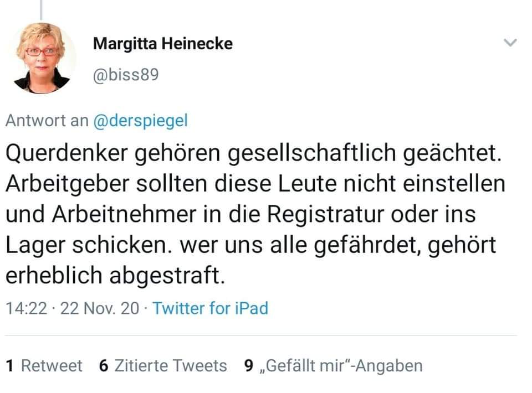Open the @derspiegel mention link
Image resolution: width=532 pixels, height=393 pixels.
click(140, 121)
